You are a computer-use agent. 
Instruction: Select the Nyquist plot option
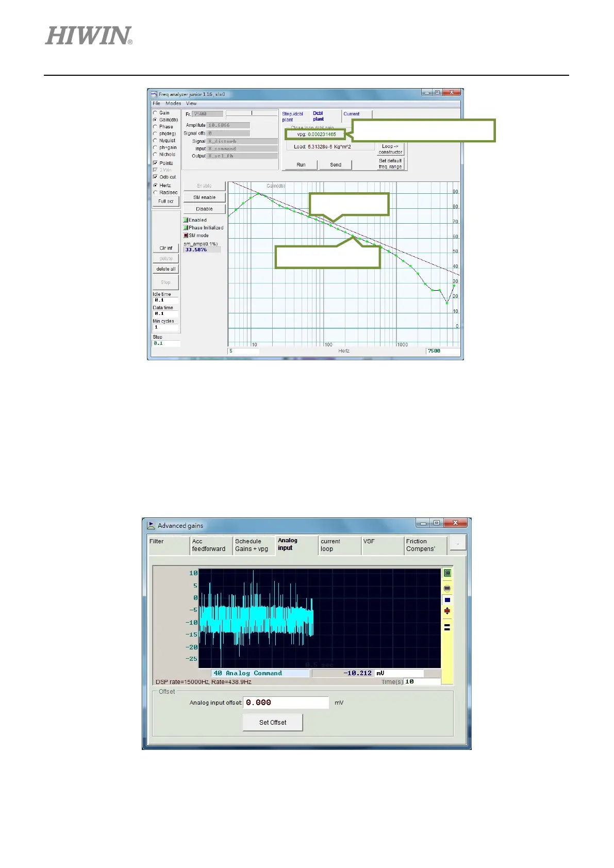(155, 141)
